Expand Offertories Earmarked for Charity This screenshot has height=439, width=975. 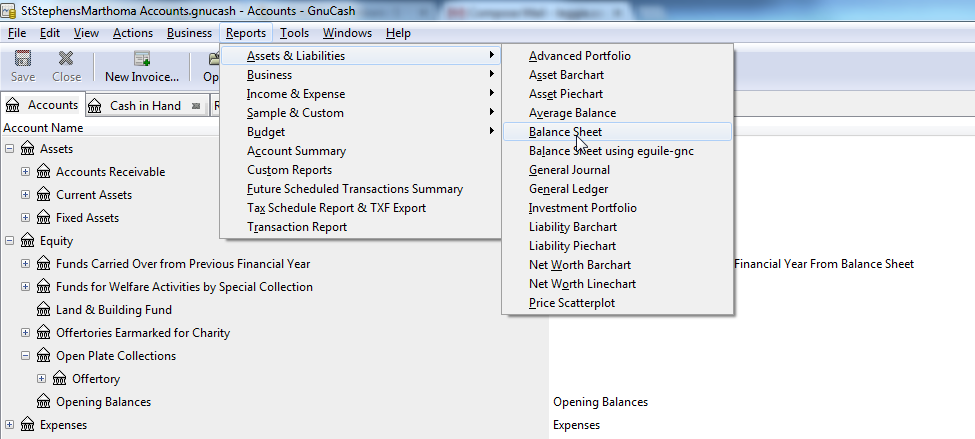(x=25, y=333)
